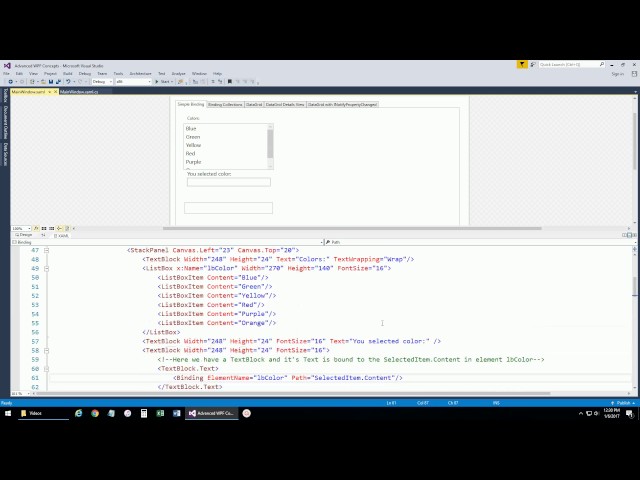640x480 pixels.
Task: Toggle snap to gridlines icon in designer
Action: [x=51, y=229]
